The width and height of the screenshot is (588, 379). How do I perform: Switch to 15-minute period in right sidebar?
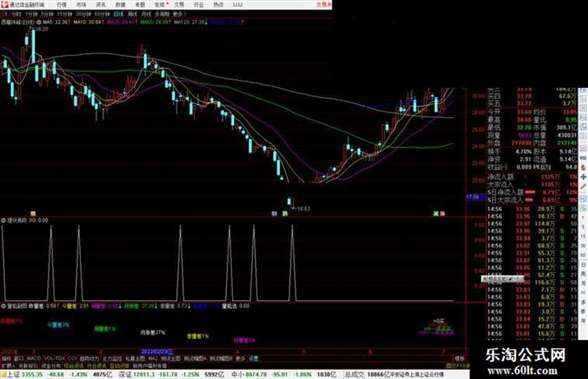pyautogui.click(x=583, y=236)
